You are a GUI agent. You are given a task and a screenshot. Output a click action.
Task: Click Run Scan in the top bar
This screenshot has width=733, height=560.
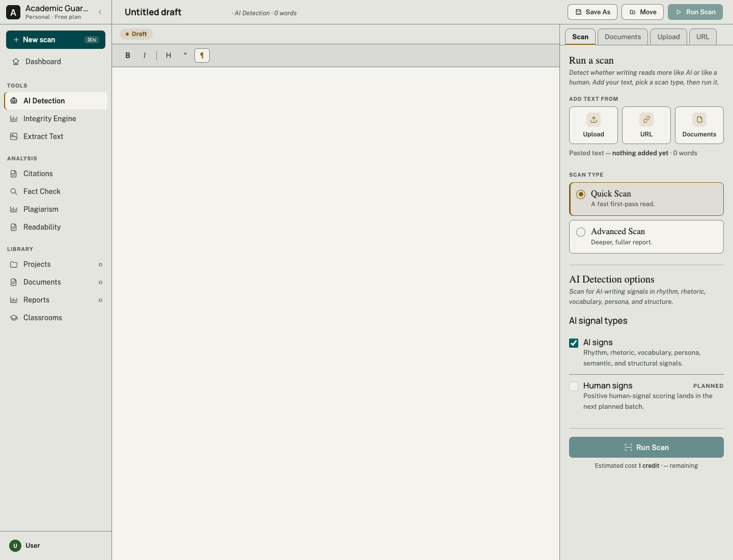point(695,12)
